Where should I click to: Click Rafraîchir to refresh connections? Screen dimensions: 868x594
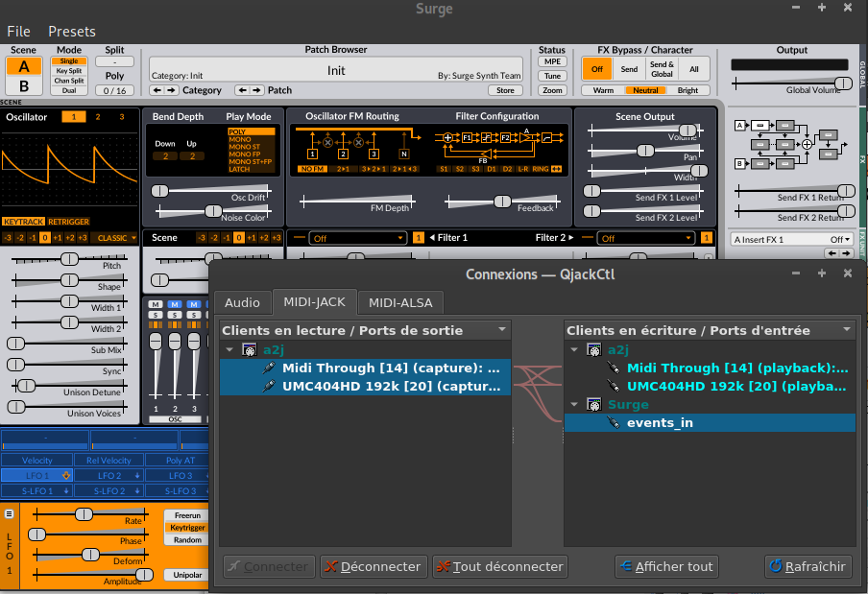pyautogui.click(x=807, y=566)
